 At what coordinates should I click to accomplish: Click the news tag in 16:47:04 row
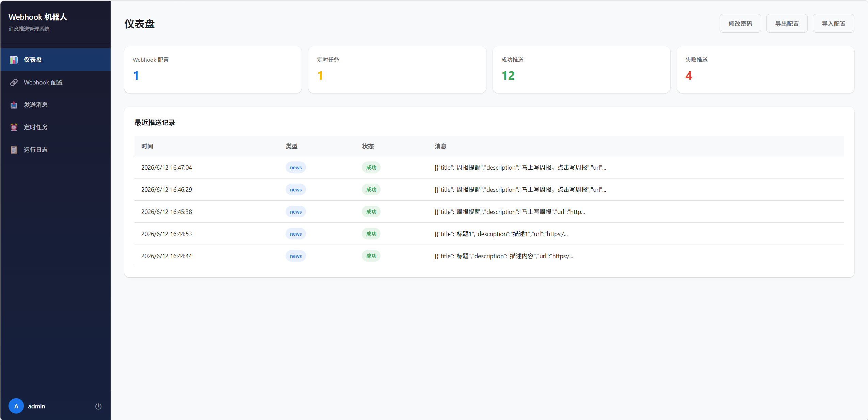tap(295, 167)
